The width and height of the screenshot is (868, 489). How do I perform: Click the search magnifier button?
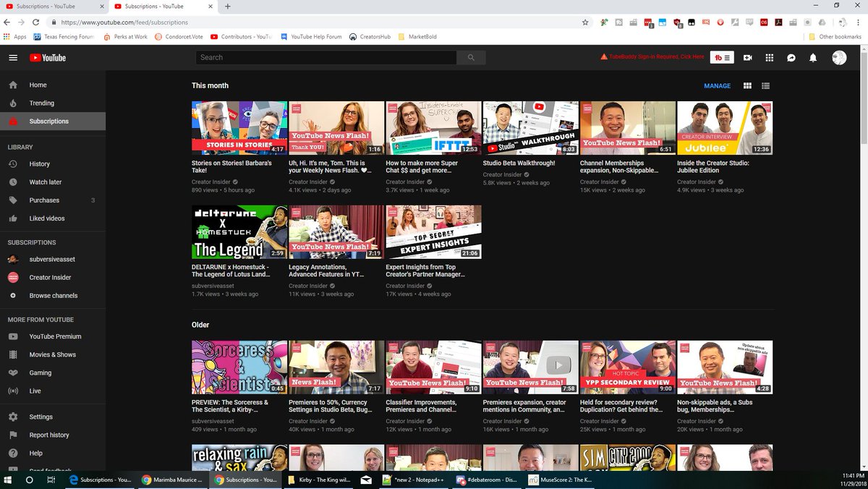[472, 58]
